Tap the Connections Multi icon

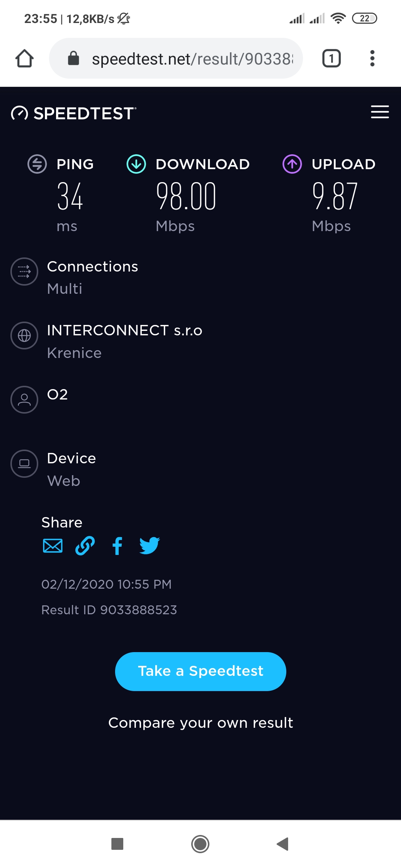coord(25,272)
